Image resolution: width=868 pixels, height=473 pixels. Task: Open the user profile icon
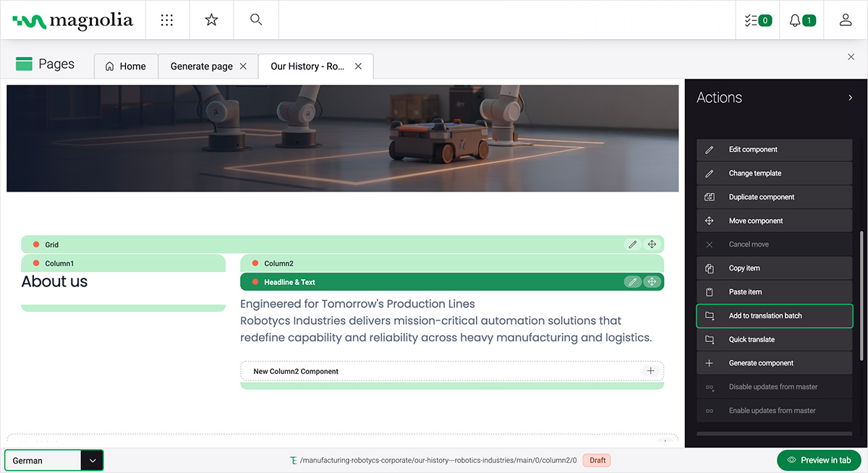pos(845,20)
